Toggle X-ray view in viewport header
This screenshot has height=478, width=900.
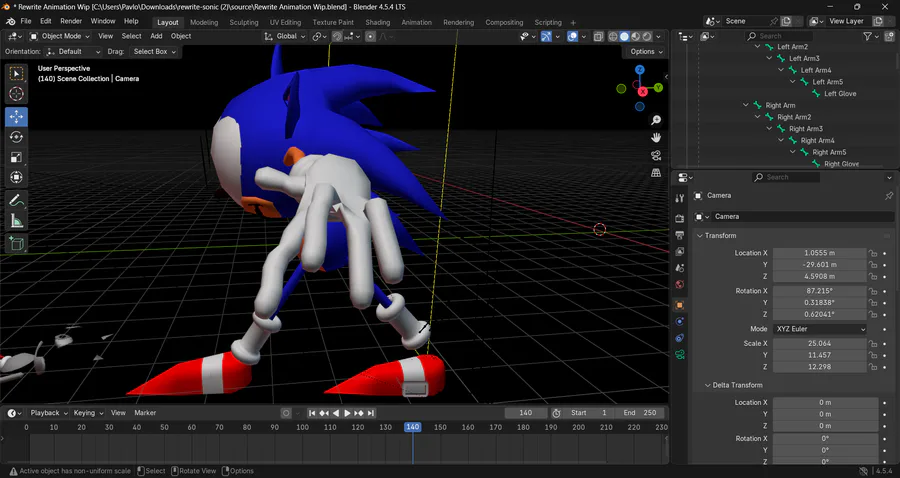(598, 36)
